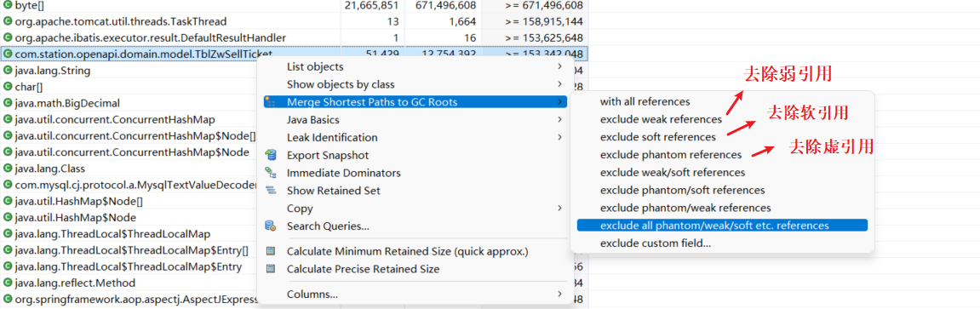980x309 pixels.
Task: Click shallow heap value 16 of DefaultResultHandler
Action: coord(471,37)
